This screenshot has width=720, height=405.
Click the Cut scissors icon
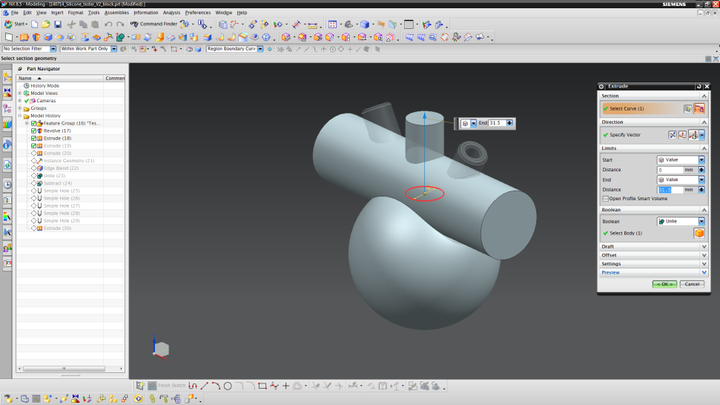pos(71,24)
